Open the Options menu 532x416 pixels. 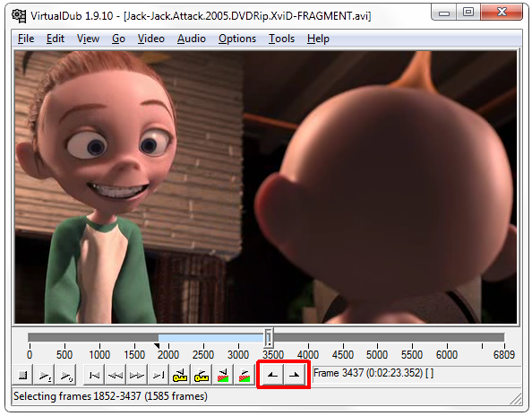click(x=237, y=39)
